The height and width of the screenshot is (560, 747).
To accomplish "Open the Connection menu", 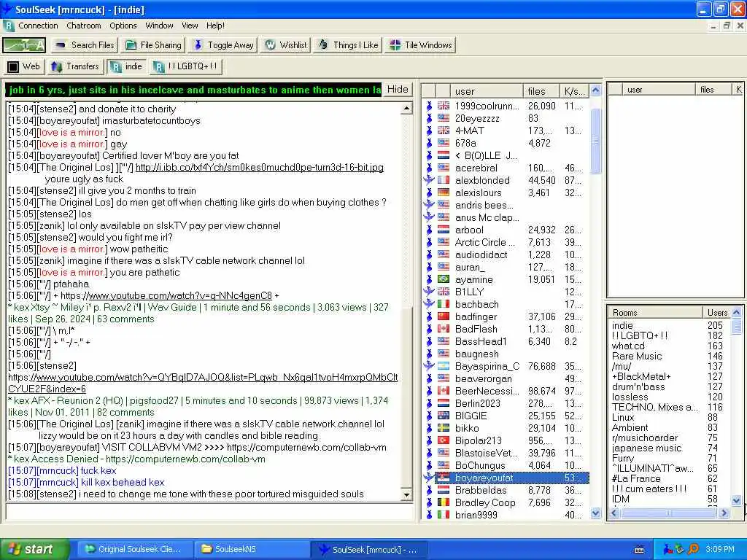I will (x=38, y=26).
